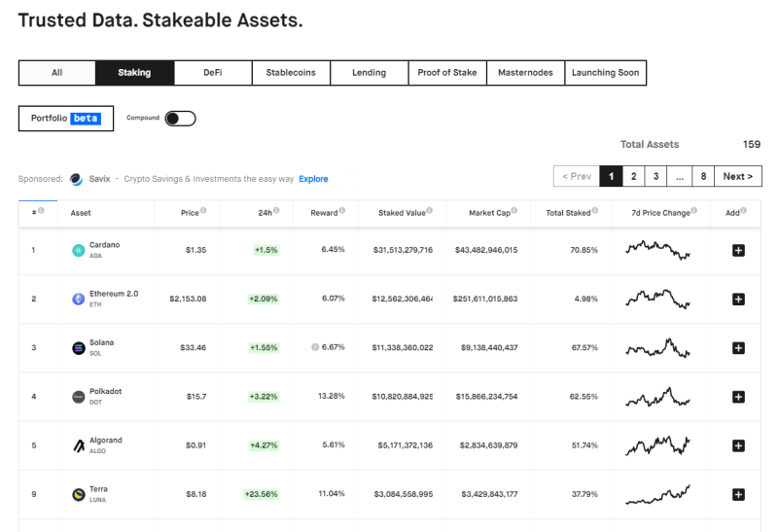778x532 pixels.
Task: Jump to page 8
Action: 703,176
